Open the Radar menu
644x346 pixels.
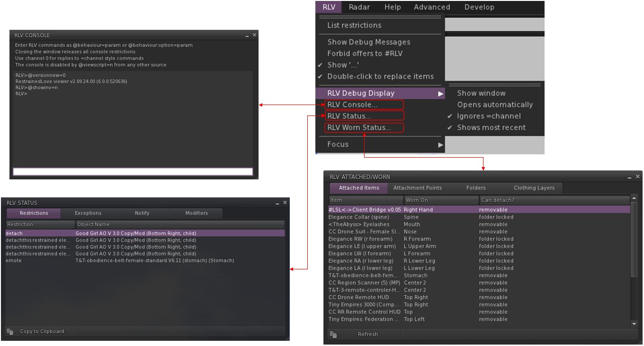359,7
